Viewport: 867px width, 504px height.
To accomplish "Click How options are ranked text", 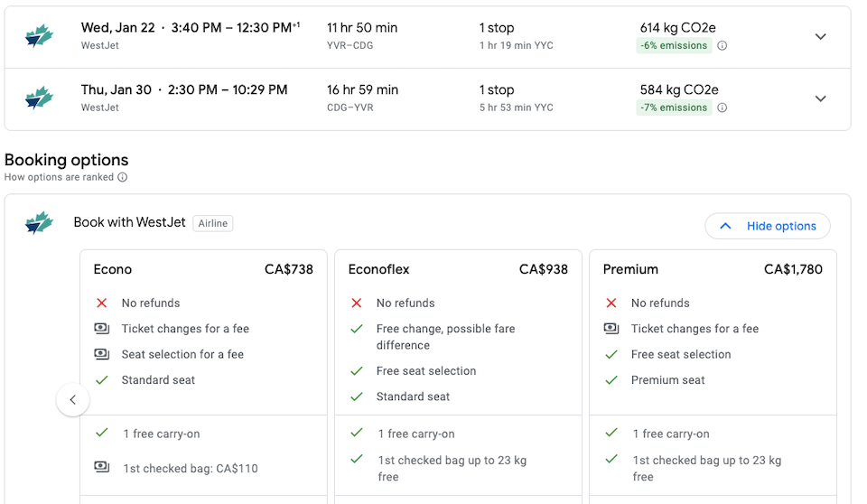I will pyautogui.click(x=60, y=177).
